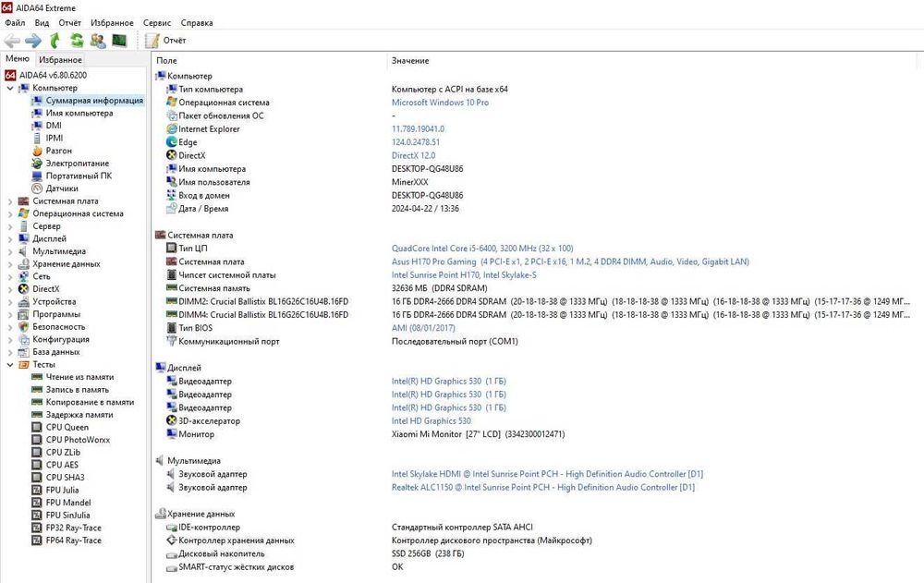Open the user management toolbar icon
The image size is (924, 583).
pos(98,41)
